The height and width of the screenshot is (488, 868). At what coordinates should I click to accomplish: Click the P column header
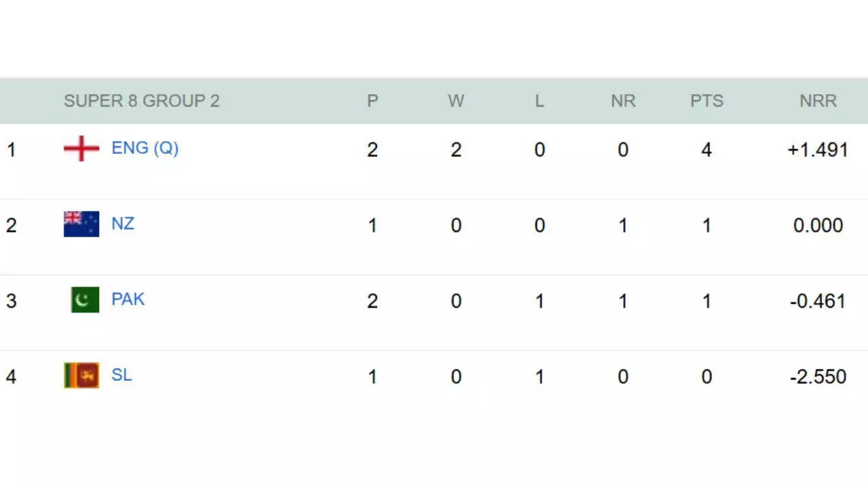[372, 101]
